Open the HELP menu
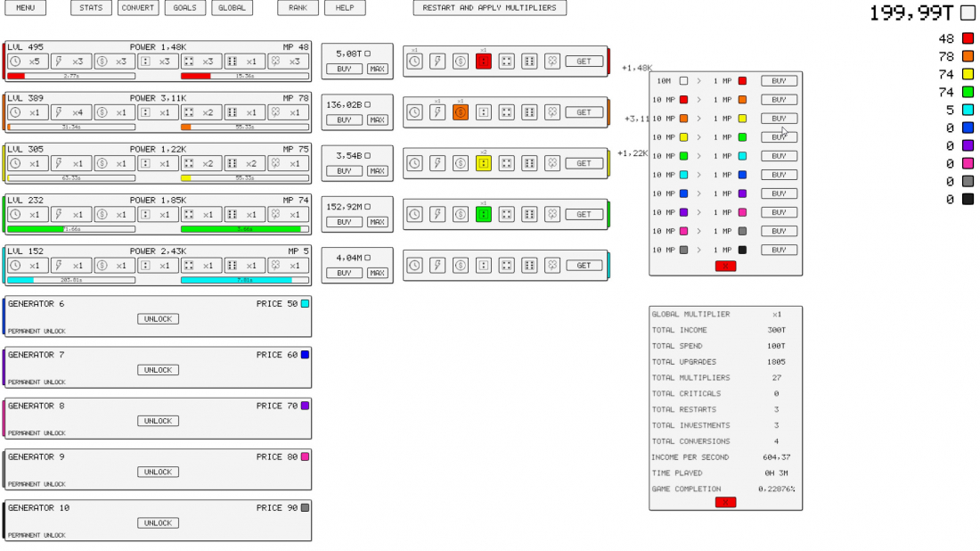This screenshot has width=980, height=551. (345, 8)
